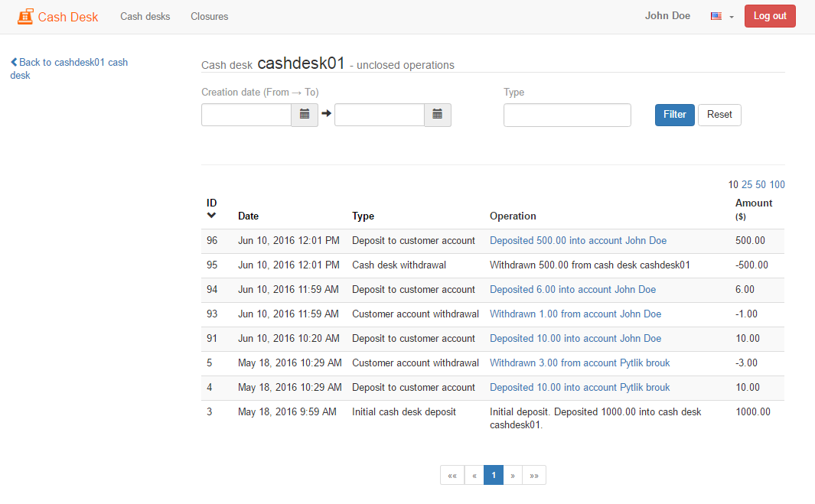Open Deposited 500.00 into account John Doe

click(578, 241)
